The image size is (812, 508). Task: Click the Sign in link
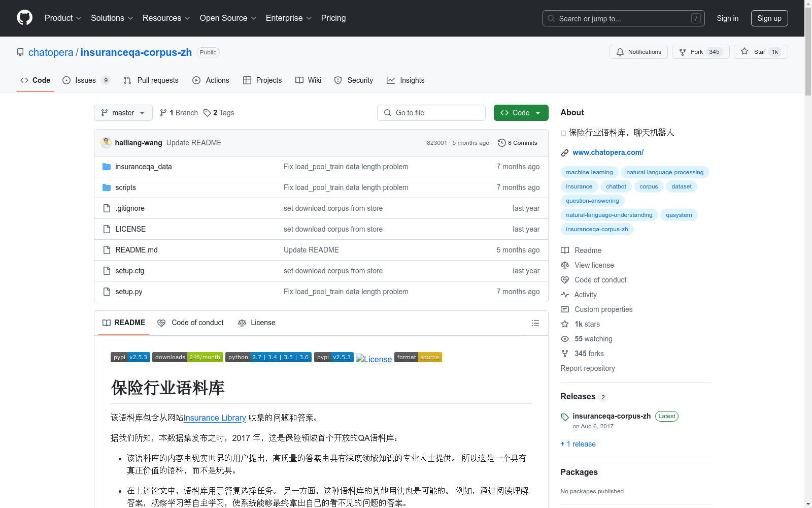[x=728, y=18]
